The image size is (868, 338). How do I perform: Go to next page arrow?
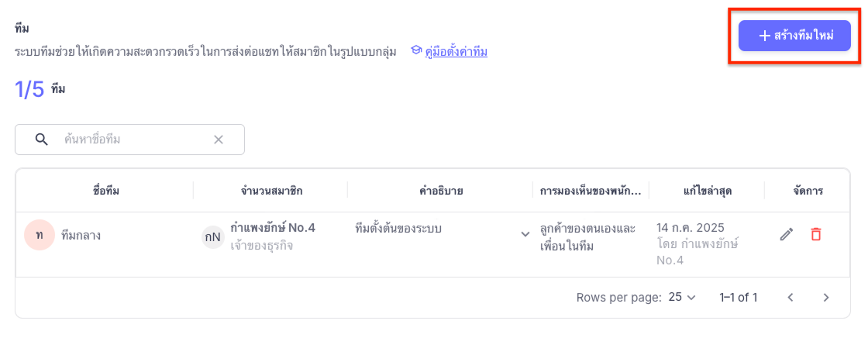point(826,298)
